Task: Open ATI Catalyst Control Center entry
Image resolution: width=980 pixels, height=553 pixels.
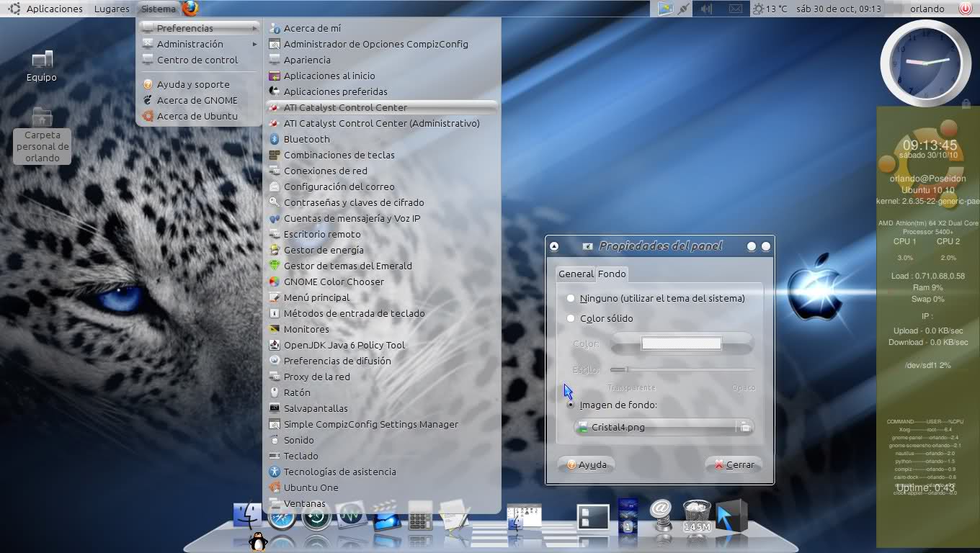Action: coord(345,107)
